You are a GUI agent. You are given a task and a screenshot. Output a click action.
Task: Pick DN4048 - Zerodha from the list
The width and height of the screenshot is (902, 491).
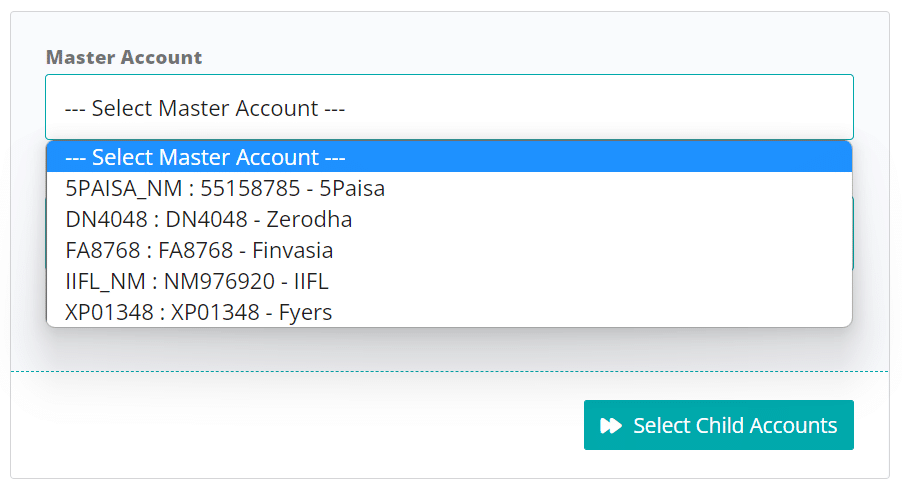pos(449,219)
